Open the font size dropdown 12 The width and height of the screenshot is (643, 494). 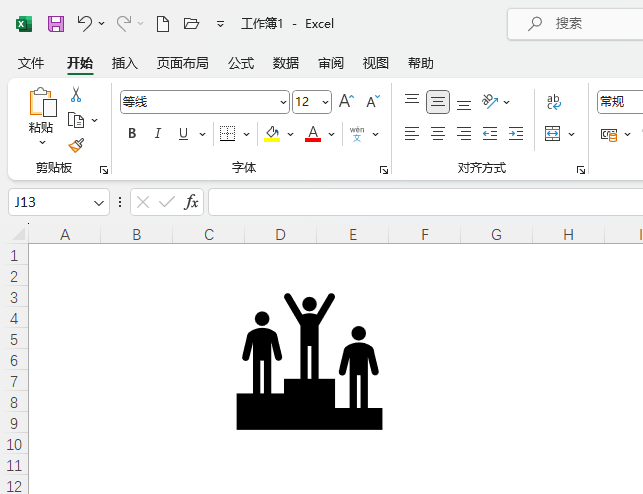(x=326, y=102)
